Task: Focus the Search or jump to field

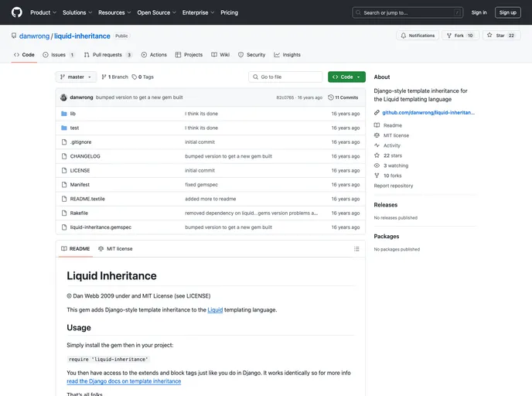Action: coord(408,12)
